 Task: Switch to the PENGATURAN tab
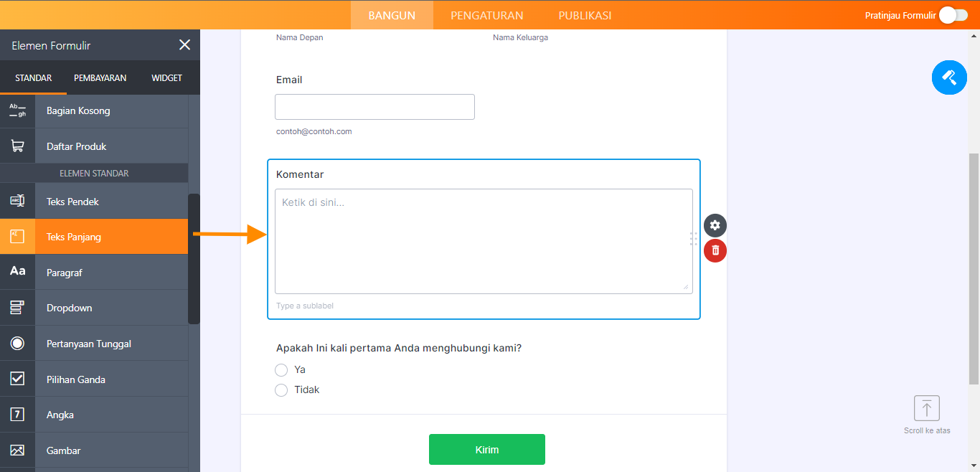(x=486, y=15)
